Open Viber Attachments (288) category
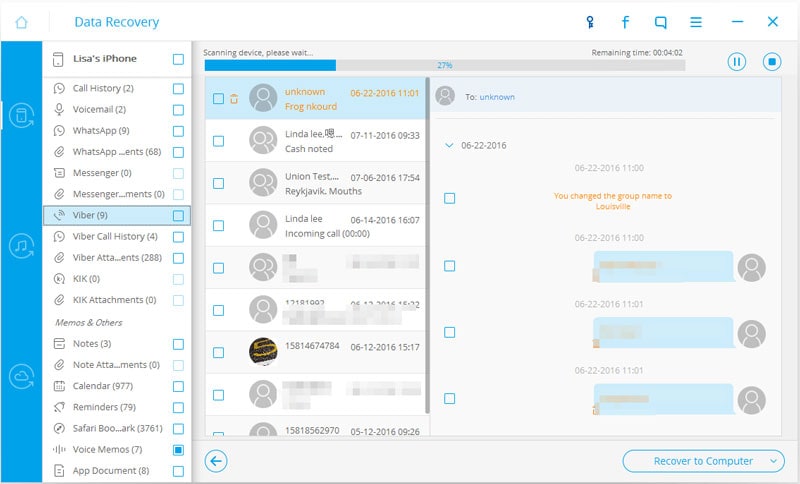 pos(117,258)
